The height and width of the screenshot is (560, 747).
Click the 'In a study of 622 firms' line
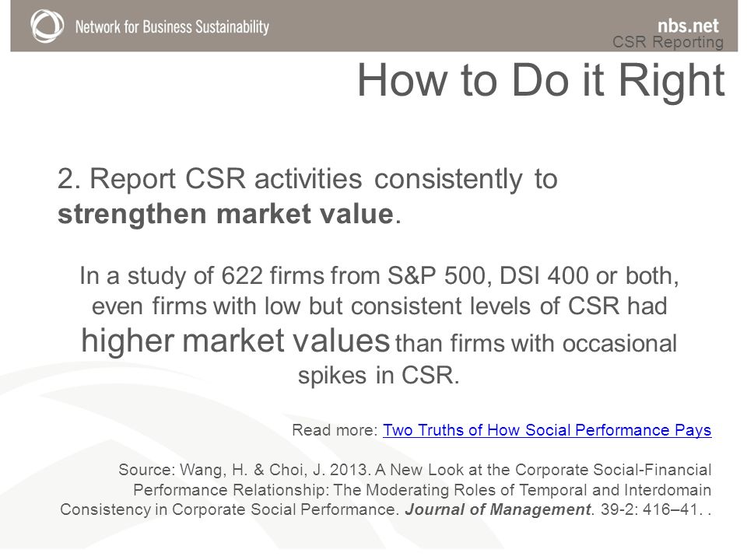pyautogui.click(x=379, y=275)
